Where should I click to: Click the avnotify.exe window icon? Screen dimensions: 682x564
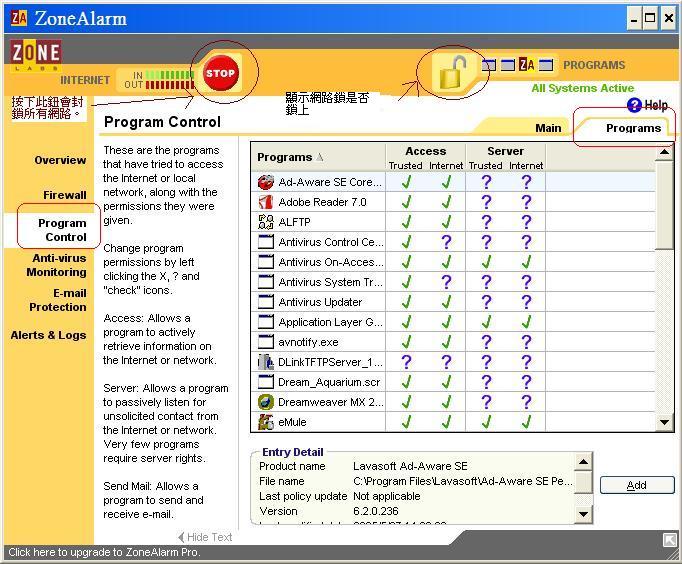[266, 342]
